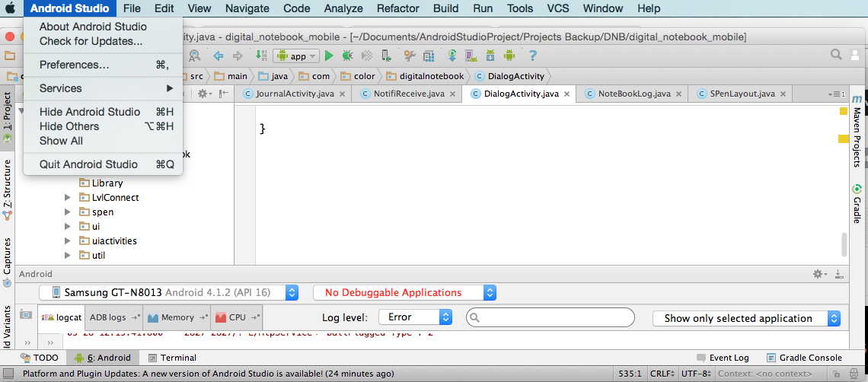
Task: Click the Debug app bug icon
Action: click(x=348, y=56)
